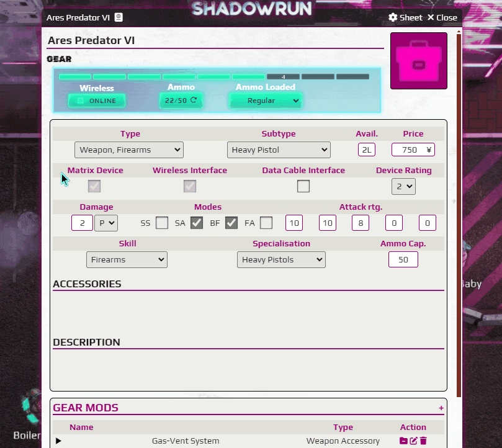Open folder icon for Gas-Vent System
This screenshot has height=448, width=502.
(x=403, y=441)
